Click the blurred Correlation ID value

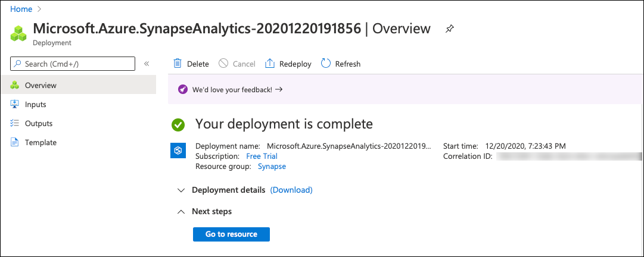569,156
